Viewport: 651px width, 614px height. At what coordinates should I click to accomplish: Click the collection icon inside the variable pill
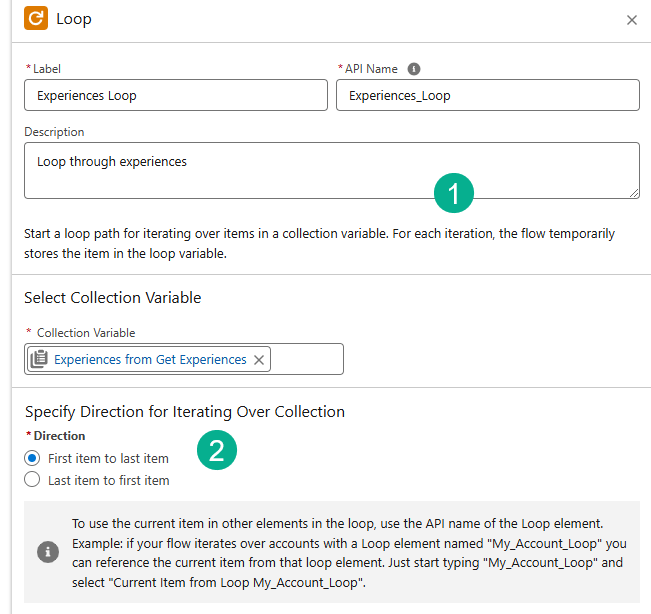point(39,360)
